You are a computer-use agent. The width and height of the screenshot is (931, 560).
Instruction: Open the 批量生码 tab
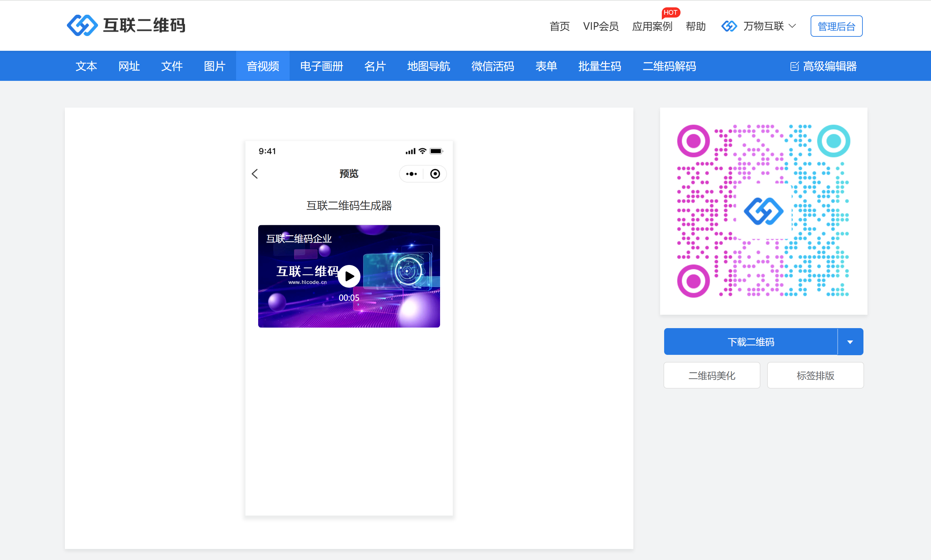click(600, 66)
